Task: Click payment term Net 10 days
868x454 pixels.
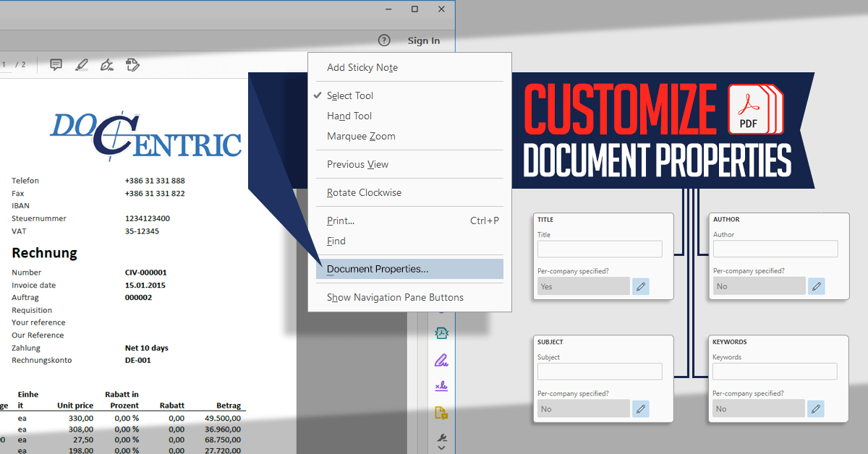Action: click(147, 348)
